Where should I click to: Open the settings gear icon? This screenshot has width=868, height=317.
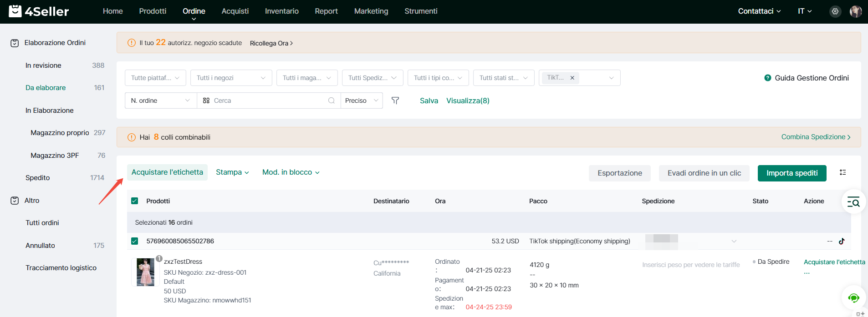pos(835,11)
